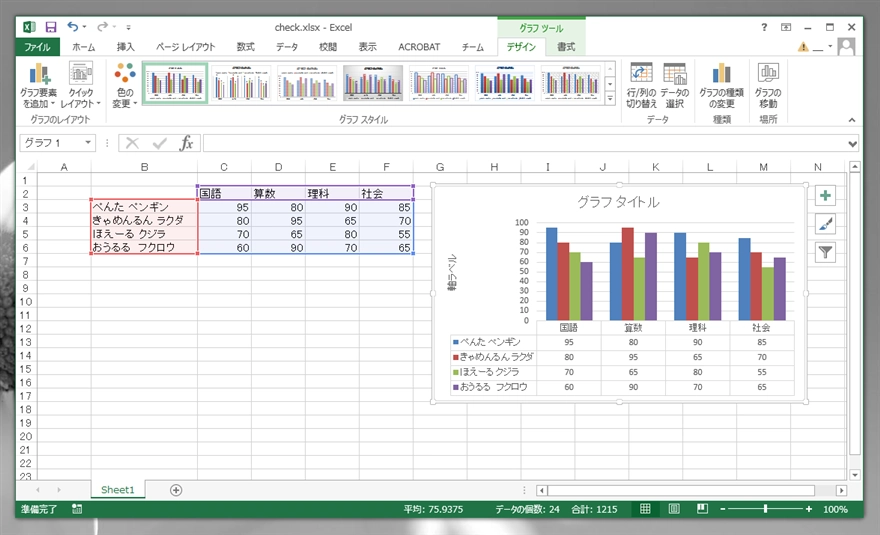This screenshot has height=535, width=880.
Task: Click the Save icon in quick access toolbar
Action: 51,27
